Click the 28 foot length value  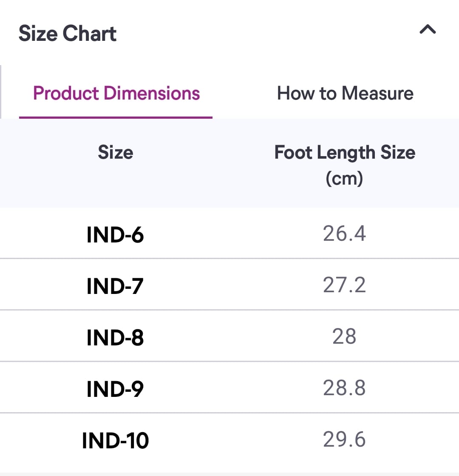pos(344,336)
